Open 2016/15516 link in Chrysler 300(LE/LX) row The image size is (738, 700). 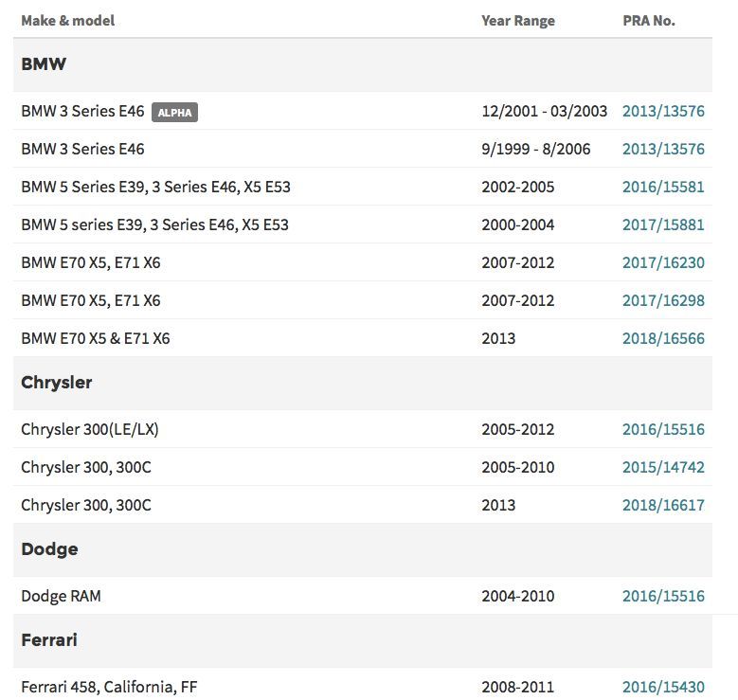pyautogui.click(x=663, y=429)
